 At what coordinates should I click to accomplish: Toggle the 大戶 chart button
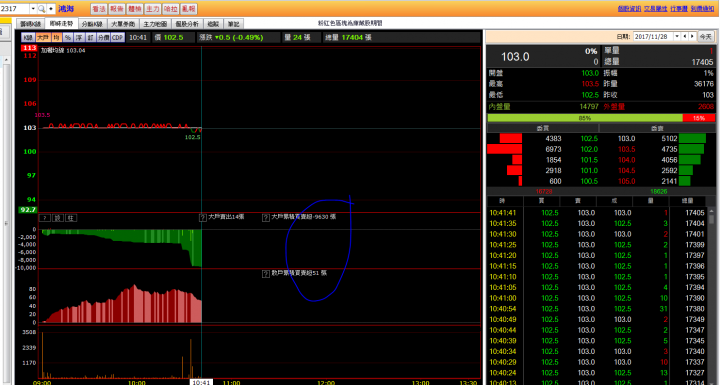tap(43, 38)
